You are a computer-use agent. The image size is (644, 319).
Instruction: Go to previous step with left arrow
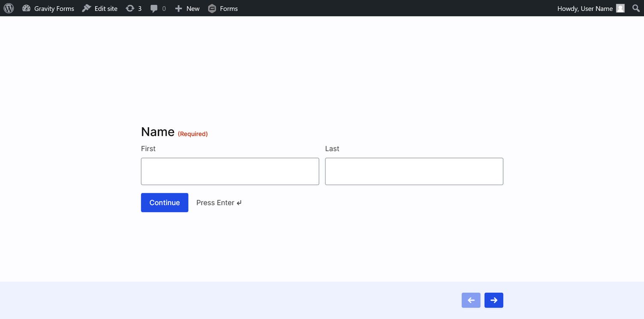(x=471, y=300)
